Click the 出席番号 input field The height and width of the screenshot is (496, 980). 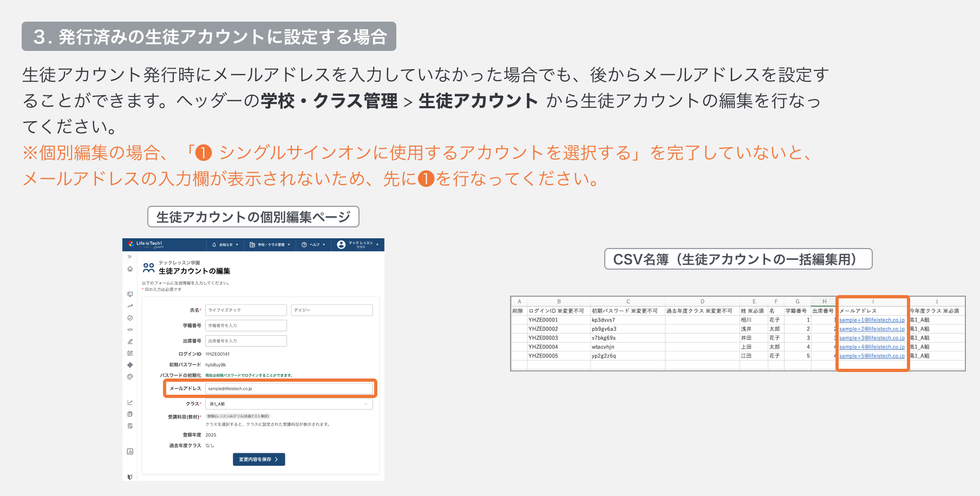click(x=246, y=341)
